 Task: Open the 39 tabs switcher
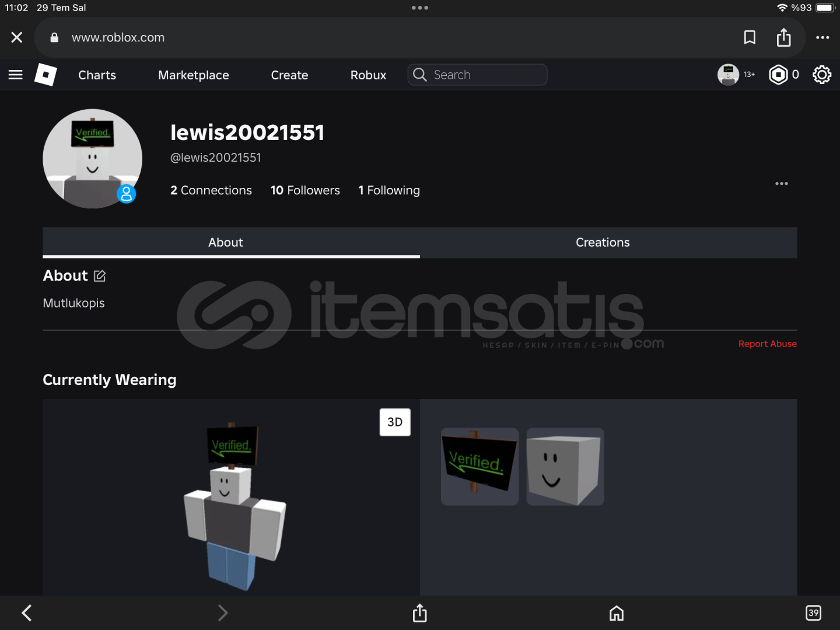(x=813, y=612)
